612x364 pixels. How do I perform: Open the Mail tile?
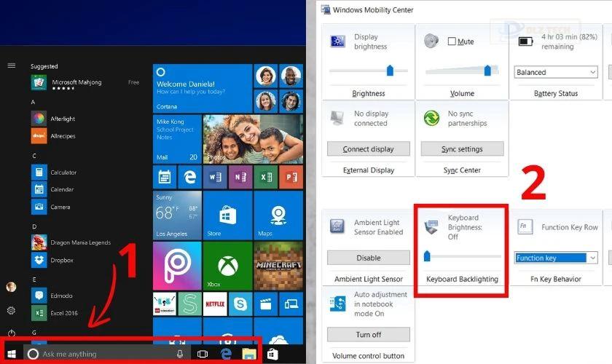pyautogui.click(x=177, y=139)
